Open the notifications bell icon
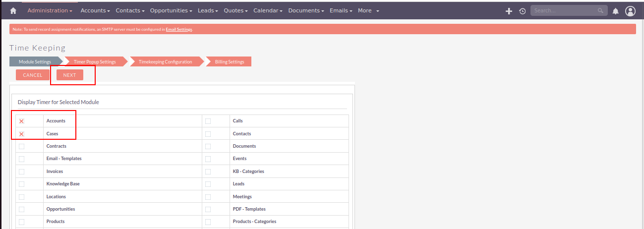Screen dimensions: 644x229 [x=615, y=11]
